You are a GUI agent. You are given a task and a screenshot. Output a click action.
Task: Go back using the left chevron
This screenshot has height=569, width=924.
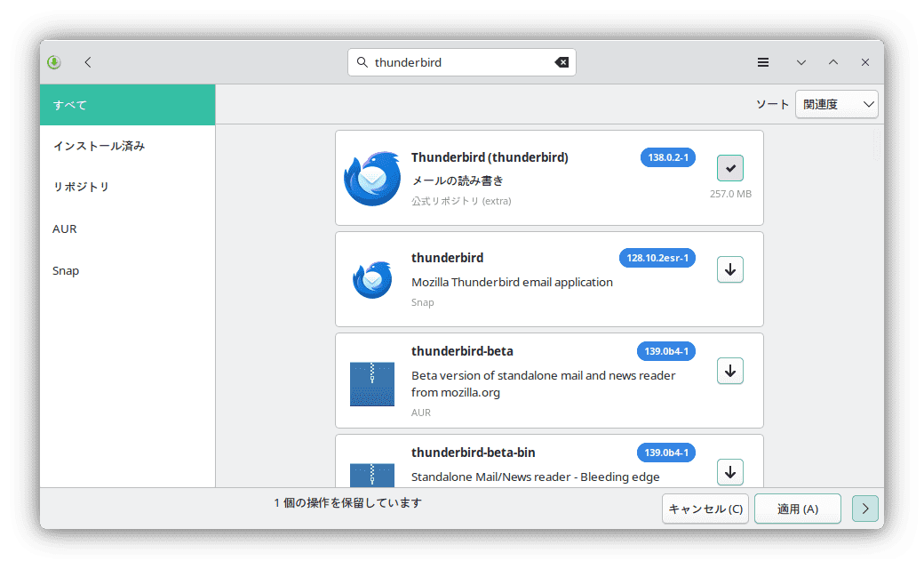[x=88, y=62]
